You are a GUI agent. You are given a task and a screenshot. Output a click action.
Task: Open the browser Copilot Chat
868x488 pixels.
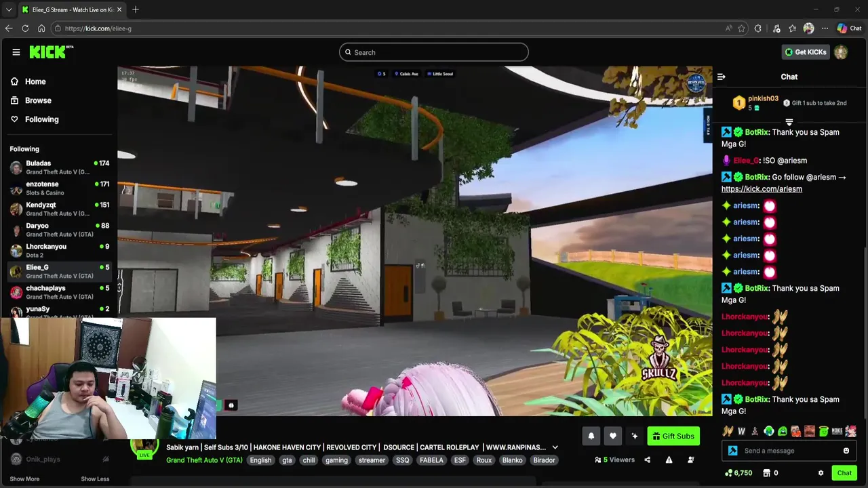coord(849,28)
